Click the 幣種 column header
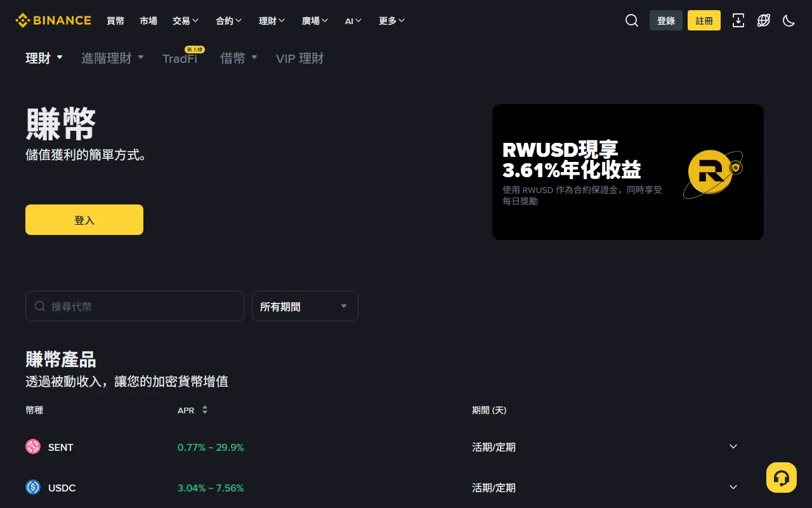 (34, 410)
